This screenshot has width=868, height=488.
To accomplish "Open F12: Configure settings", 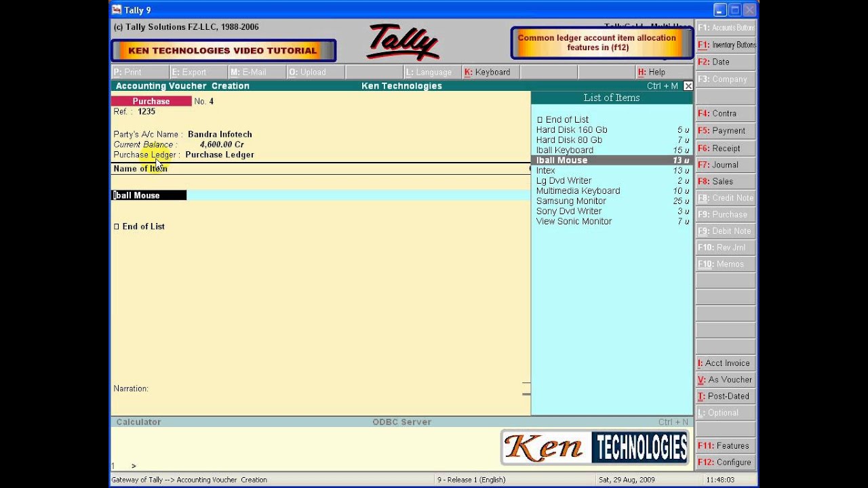I will [x=726, y=462].
